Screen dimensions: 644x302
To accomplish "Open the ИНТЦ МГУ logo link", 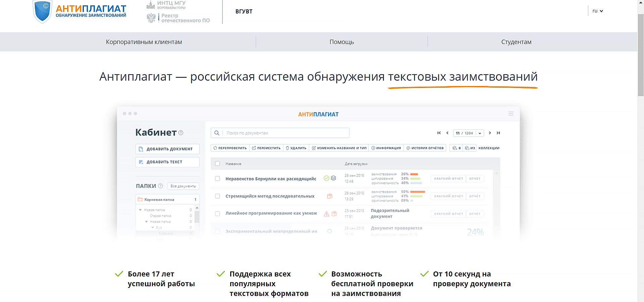I will click(166, 5).
